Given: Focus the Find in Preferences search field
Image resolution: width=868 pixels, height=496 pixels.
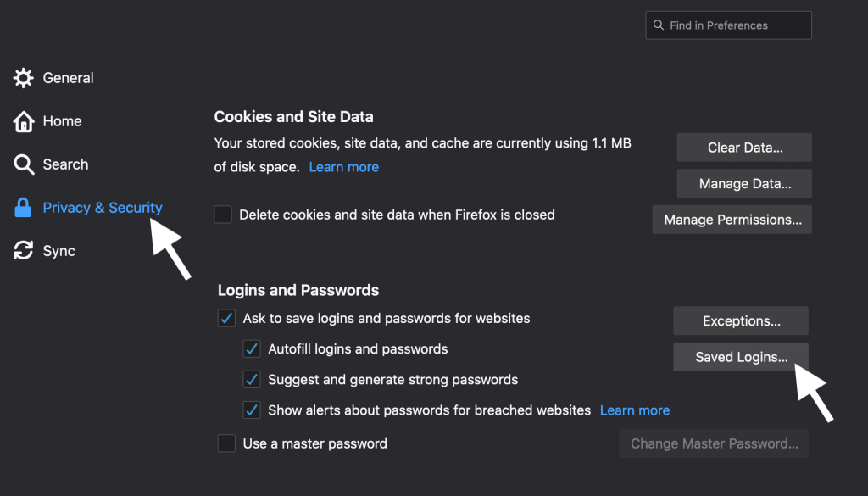Looking at the screenshot, I should [728, 25].
